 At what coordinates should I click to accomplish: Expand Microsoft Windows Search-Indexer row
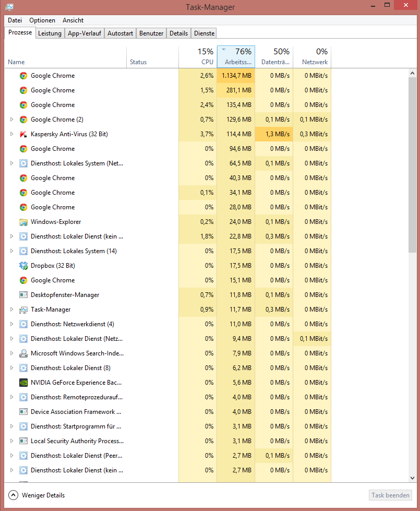coord(11,353)
